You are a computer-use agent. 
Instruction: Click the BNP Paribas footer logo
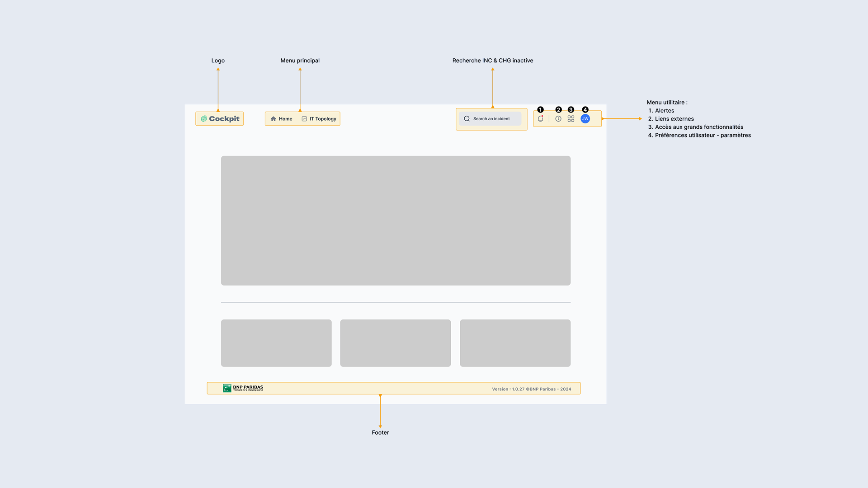243,388
